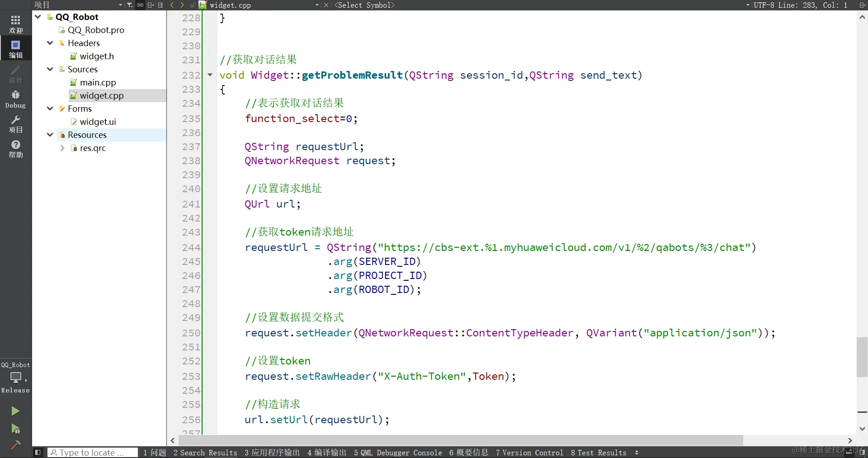Screen dimensions: 868x458
Task: Open the 6 概要信息 pane
Action: (469, 453)
